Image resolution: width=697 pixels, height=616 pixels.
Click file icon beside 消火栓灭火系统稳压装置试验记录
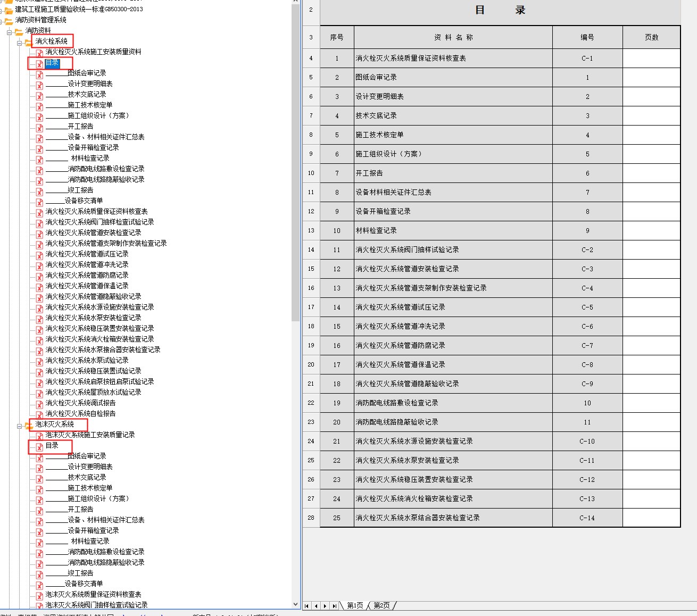[x=39, y=372]
